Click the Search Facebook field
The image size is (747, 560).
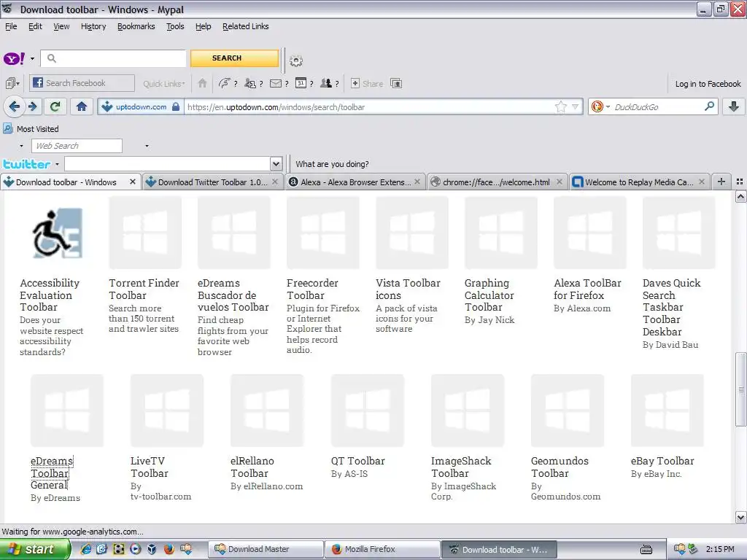[x=82, y=83]
